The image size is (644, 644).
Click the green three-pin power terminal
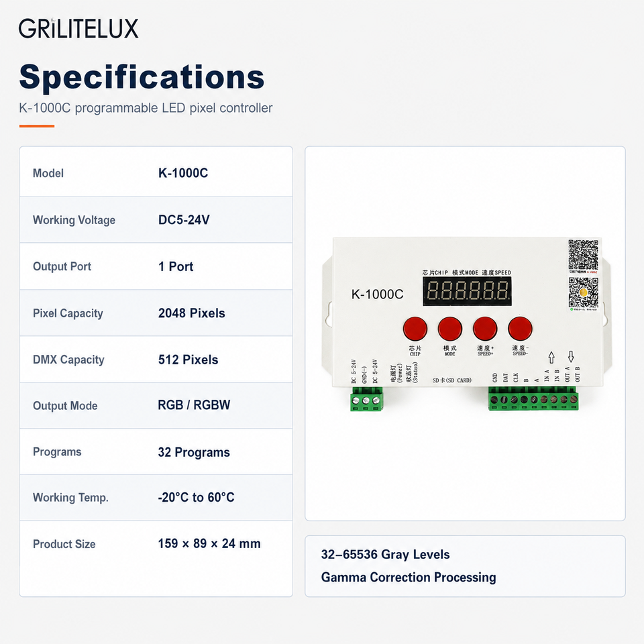tap(366, 399)
